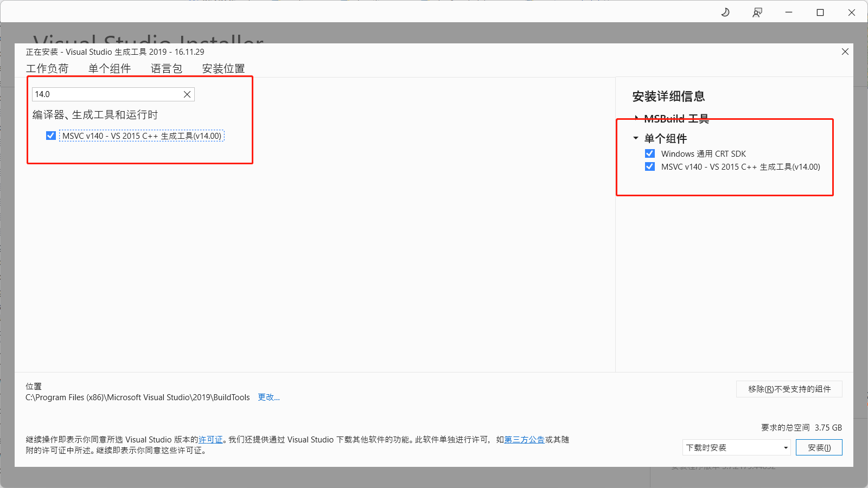Click the 安装 button
Image resolution: width=868 pixels, height=488 pixels.
coord(819,447)
